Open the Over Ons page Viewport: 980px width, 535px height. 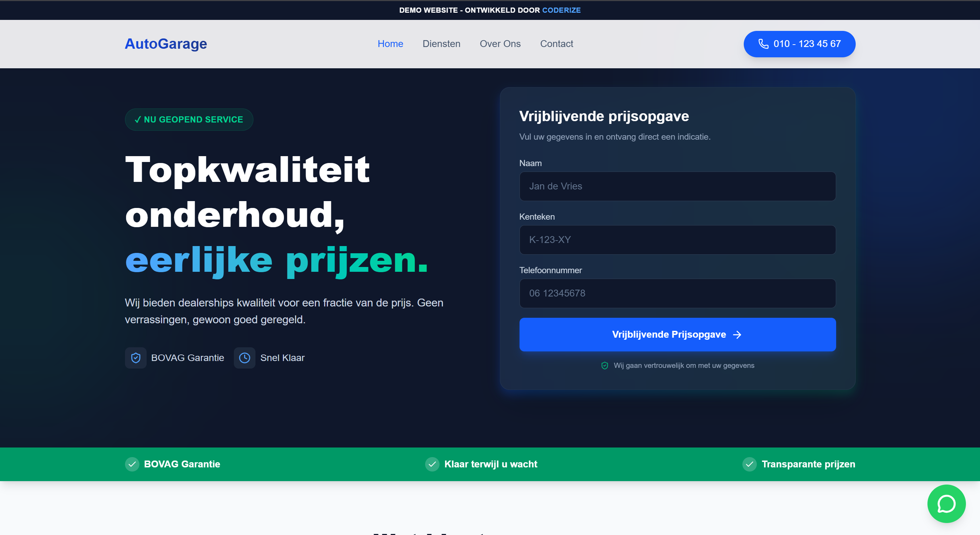[500, 44]
